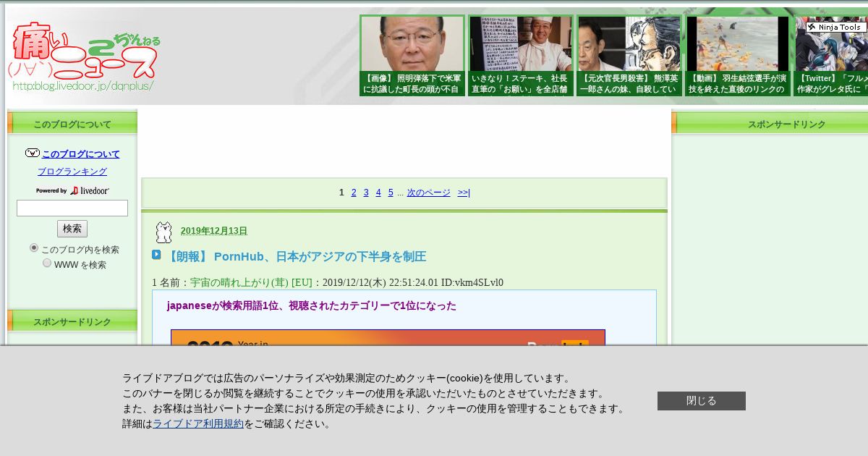Viewport: 868px width, 456px height.
Task: Click the 検索 search button
Action: [x=72, y=229]
